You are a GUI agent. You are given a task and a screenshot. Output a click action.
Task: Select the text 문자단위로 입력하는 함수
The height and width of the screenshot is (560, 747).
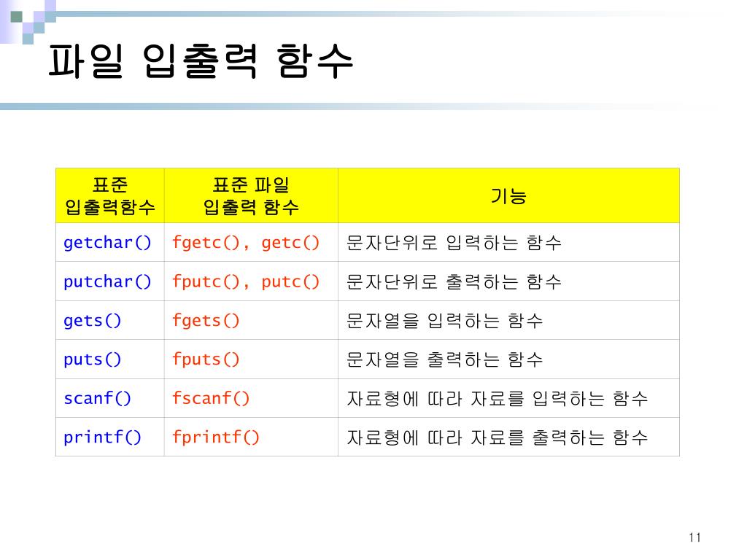[x=454, y=243]
